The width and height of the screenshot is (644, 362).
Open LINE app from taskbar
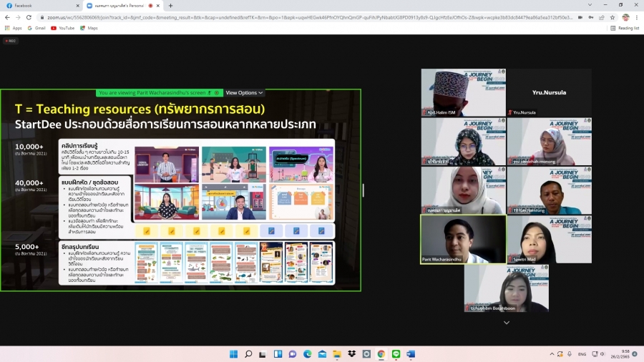pos(396,354)
